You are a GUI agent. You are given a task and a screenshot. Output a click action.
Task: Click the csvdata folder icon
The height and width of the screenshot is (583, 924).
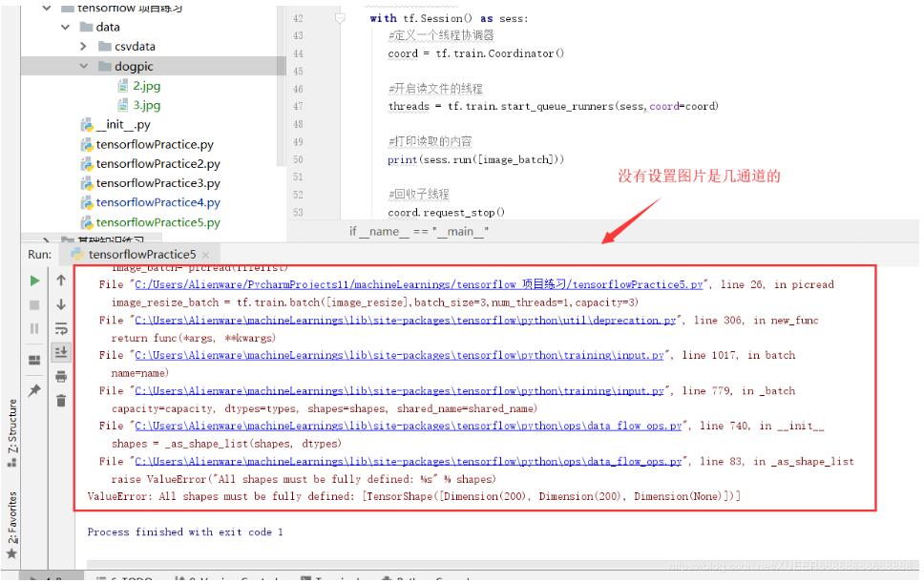point(105,47)
